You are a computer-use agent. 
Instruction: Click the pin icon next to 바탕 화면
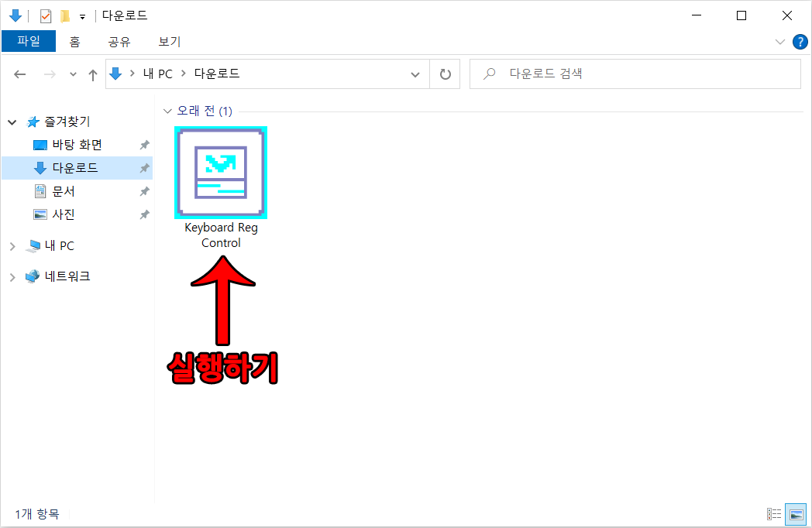click(144, 145)
